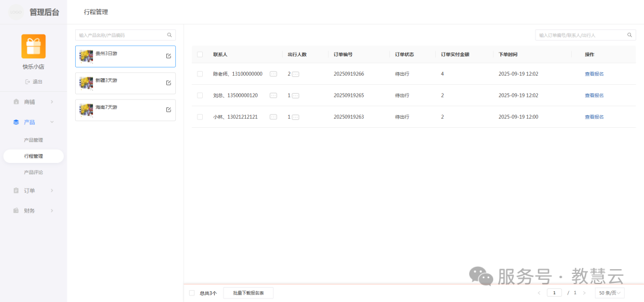
Task: Click the edit icon on 贵州3日游 card
Action: pos(168,56)
